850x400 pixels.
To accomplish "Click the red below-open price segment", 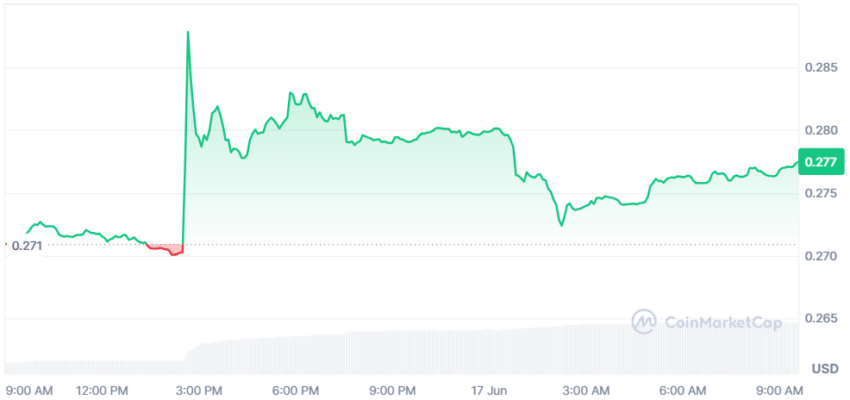I will 165,249.
